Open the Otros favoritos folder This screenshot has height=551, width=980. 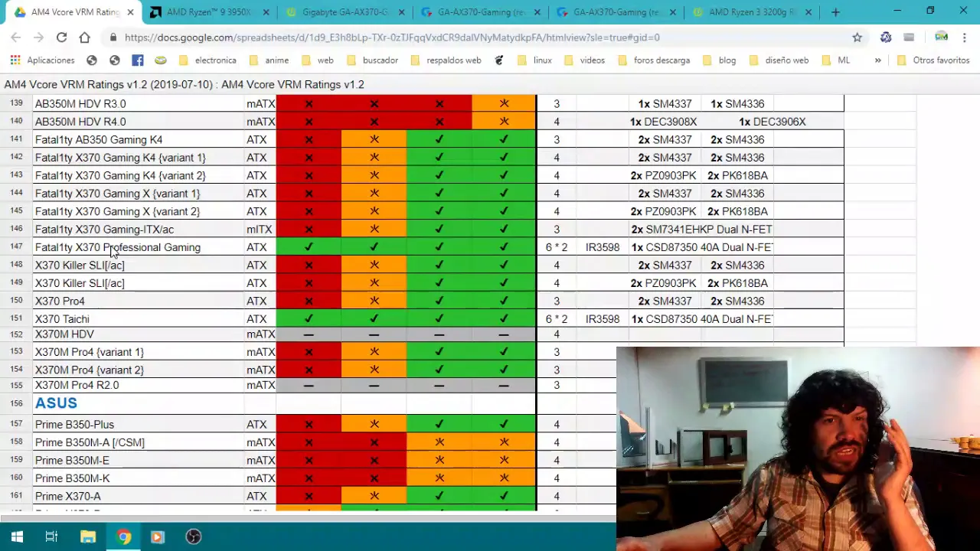933,60
